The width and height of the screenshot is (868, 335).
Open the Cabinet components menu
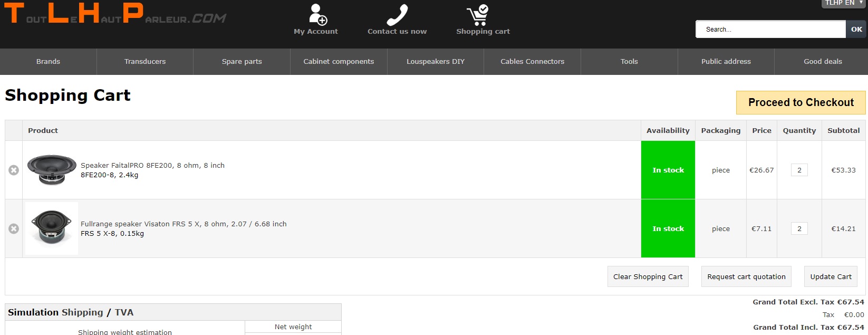339,62
